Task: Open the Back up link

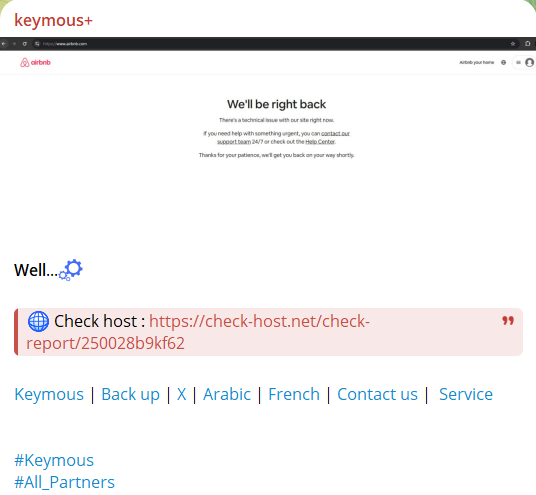Action: tap(131, 394)
